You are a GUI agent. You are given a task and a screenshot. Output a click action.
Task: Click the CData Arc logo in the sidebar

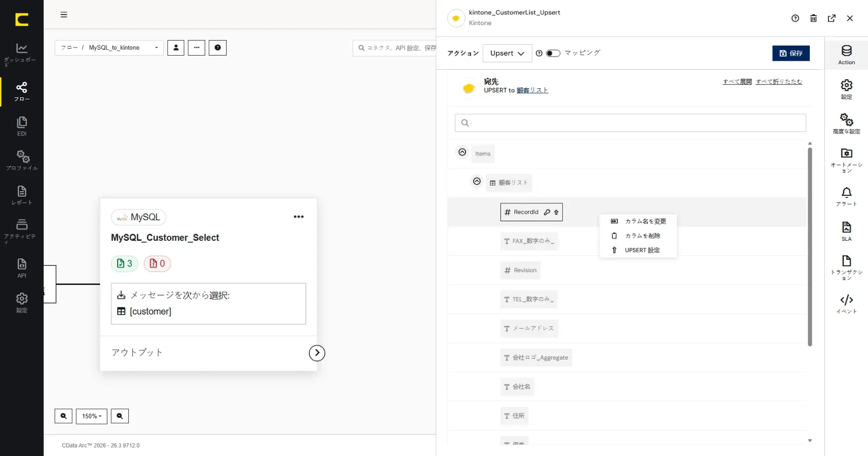pos(22,20)
